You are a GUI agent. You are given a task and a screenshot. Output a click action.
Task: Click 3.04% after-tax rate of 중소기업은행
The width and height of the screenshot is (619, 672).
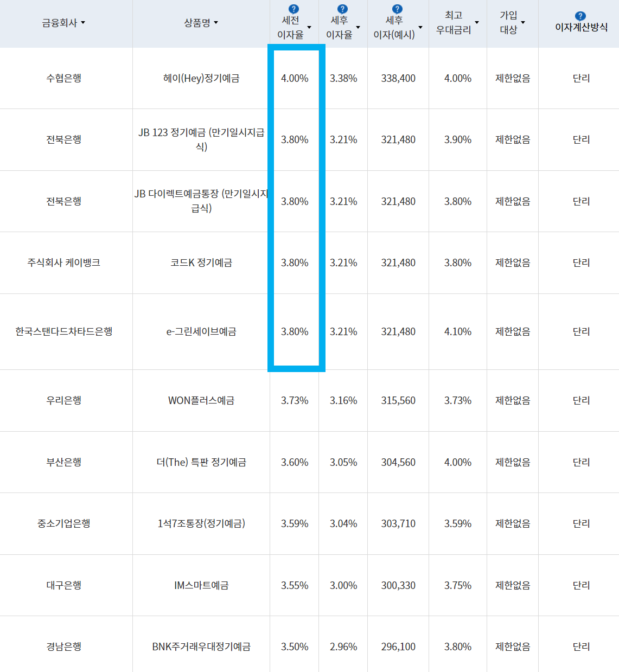tap(343, 523)
